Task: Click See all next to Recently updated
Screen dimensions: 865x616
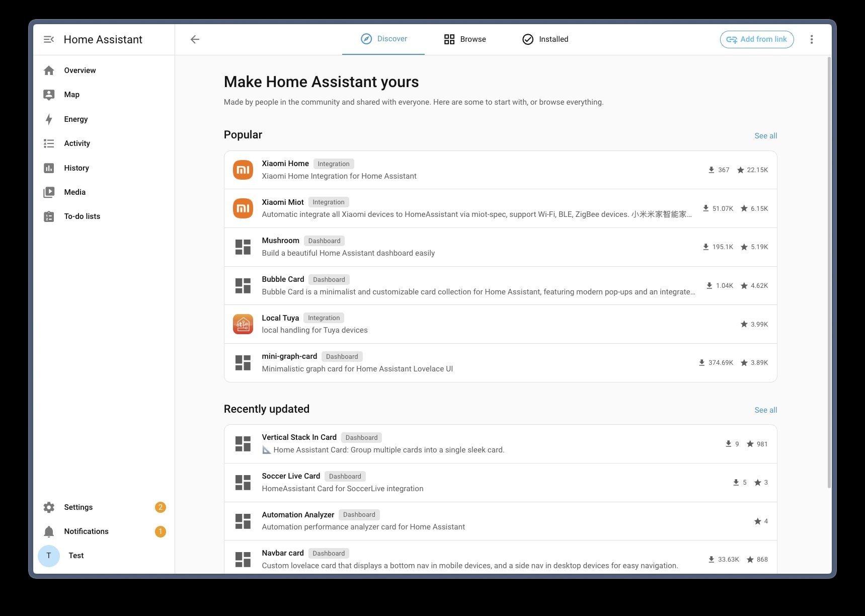Action: pos(766,410)
